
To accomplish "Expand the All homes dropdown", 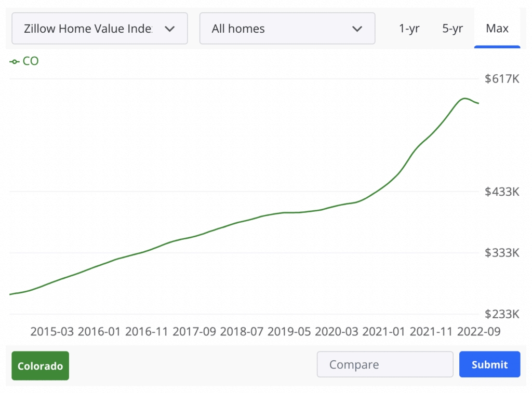I will coord(287,29).
